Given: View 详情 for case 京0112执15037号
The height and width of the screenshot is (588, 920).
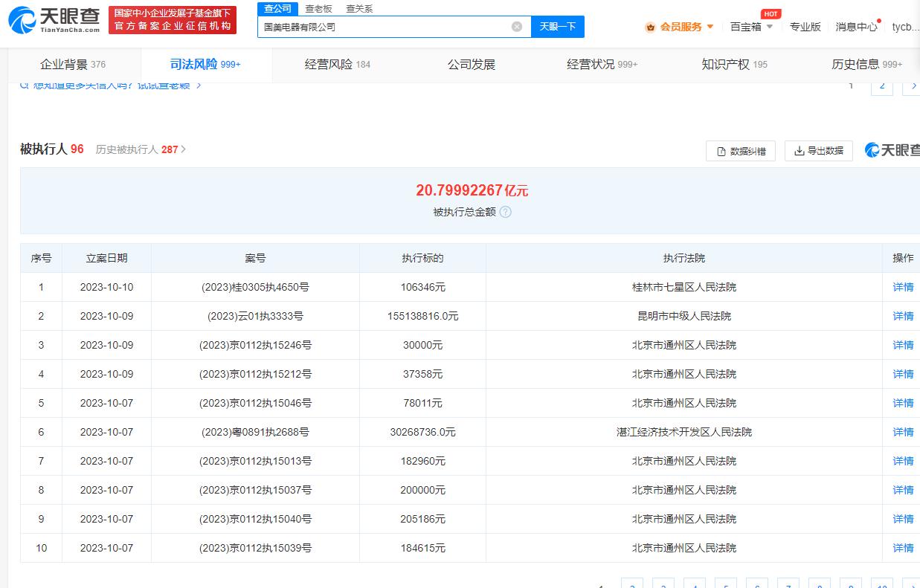Looking at the screenshot, I should tap(903, 490).
